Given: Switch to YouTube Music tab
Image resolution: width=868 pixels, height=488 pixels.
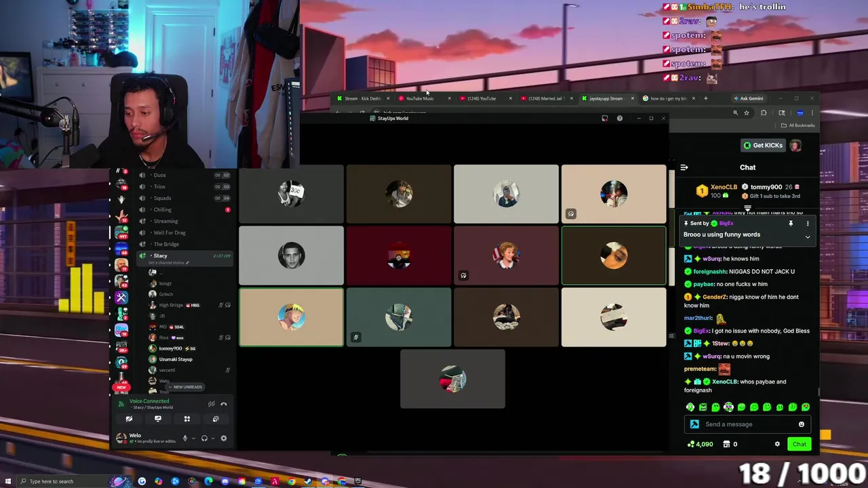Looking at the screenshot, I should pos(424,98).
